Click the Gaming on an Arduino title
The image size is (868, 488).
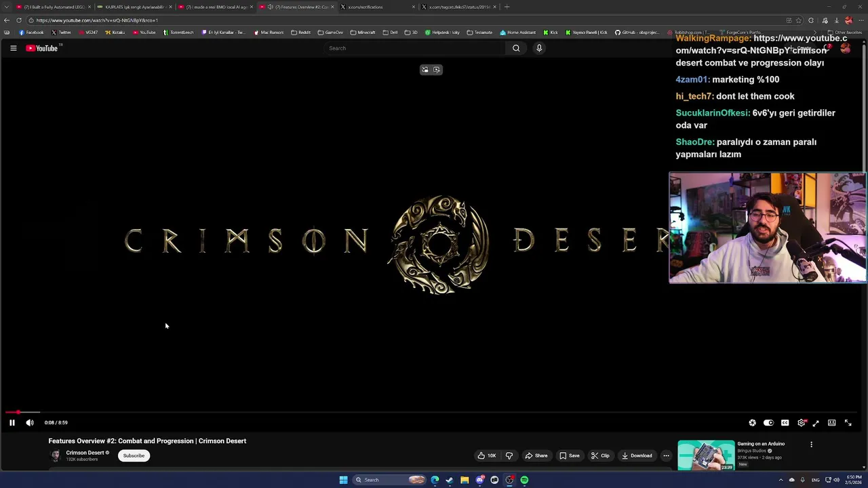(761, 444)
